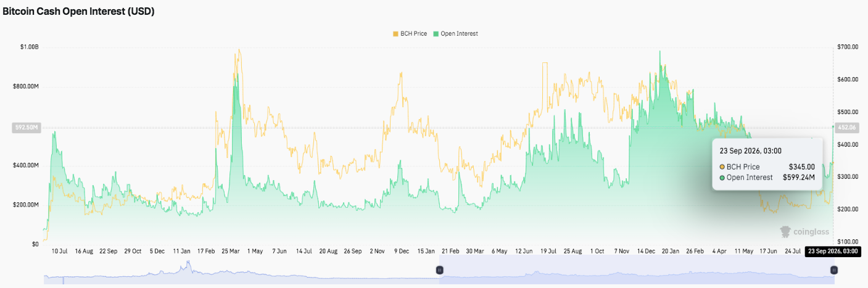The image size is (868, 288).
Task: Click the 20 Jan date axis label
Action: 669,252
